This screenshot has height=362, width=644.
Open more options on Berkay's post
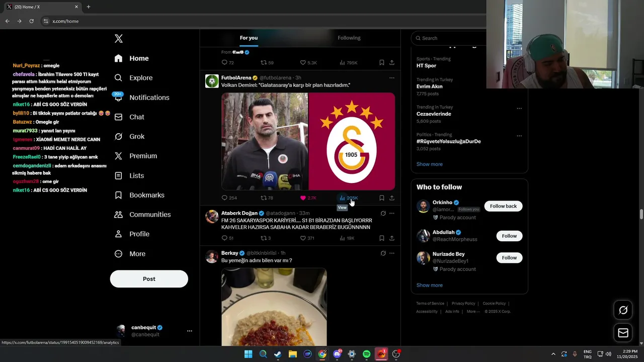pyautogui.click(x=392, y=253)
